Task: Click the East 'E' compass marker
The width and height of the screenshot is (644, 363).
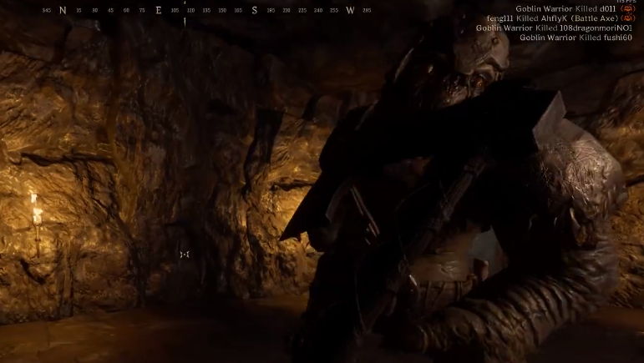Action: coord(159,11)
